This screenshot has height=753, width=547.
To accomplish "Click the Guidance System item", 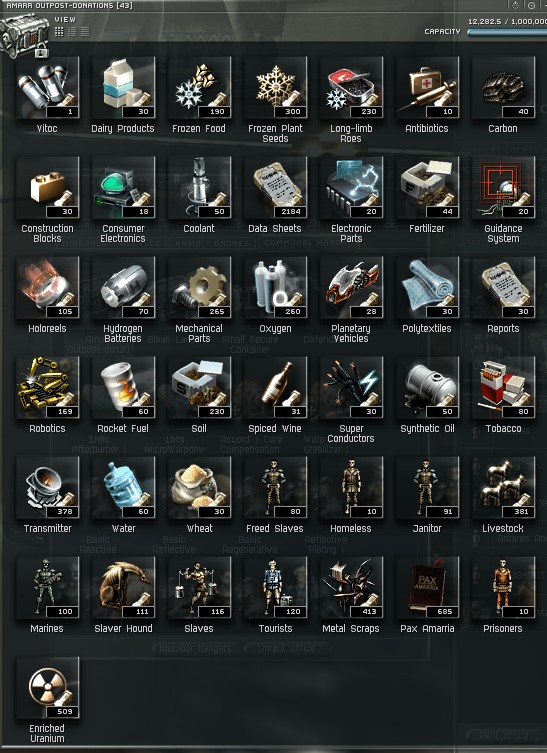I will coord(503,188).
